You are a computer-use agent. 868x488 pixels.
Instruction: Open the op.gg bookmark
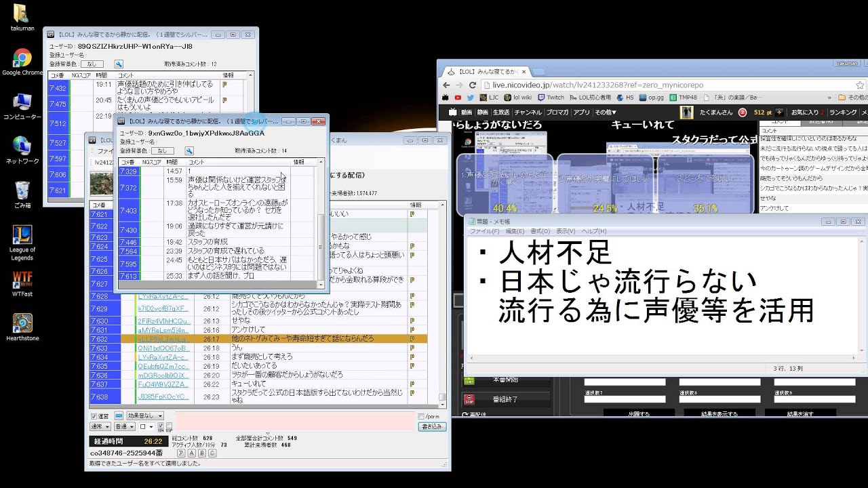click(x=650, y=98)
